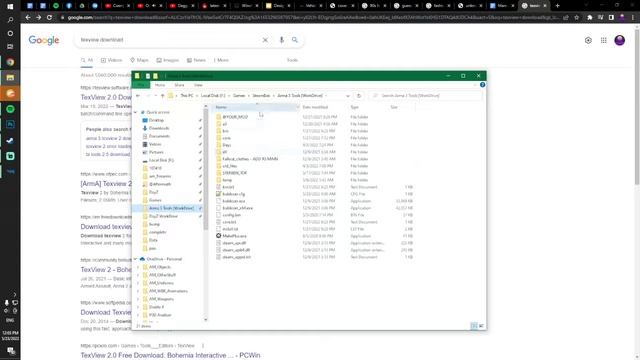640x360 pixels.
Task: Select the DayZ Workdrive folder in sidebar
Action: pos(163,216)
